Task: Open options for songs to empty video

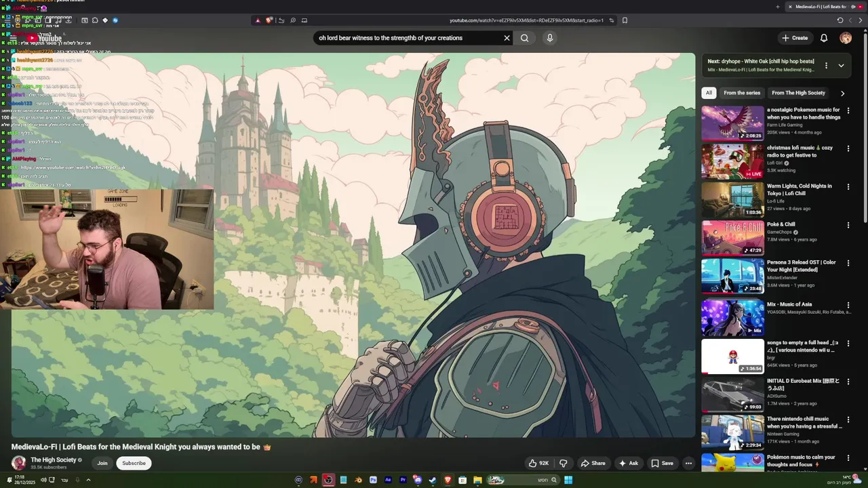Action: click(x=848, y=344)
